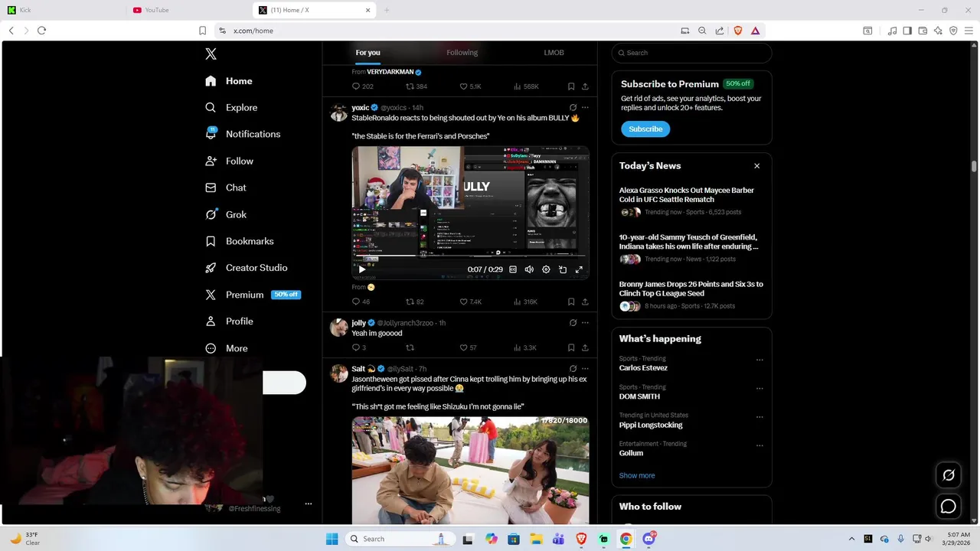Click the X logo in sidebar
Image resolution: width=980 pixels, height=551 pixels.
(x=211, y=54)
